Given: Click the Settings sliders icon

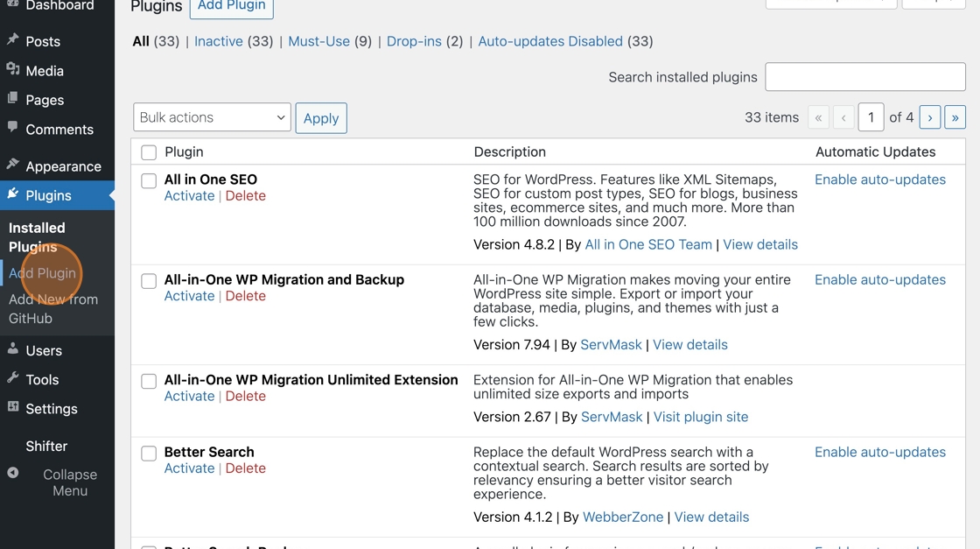Looking at the screenshot, I should tap(12, 407).
